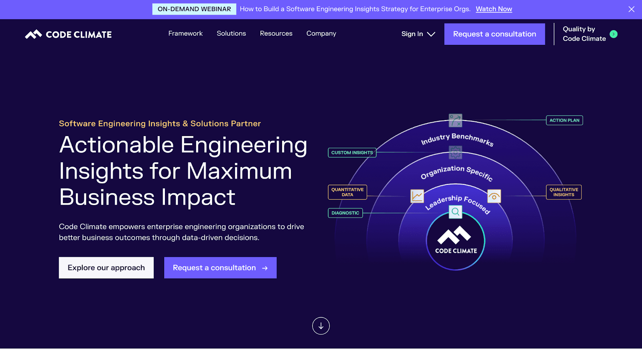Click the header Request a consultation button
642x364 pixels.
coord(494,34)
